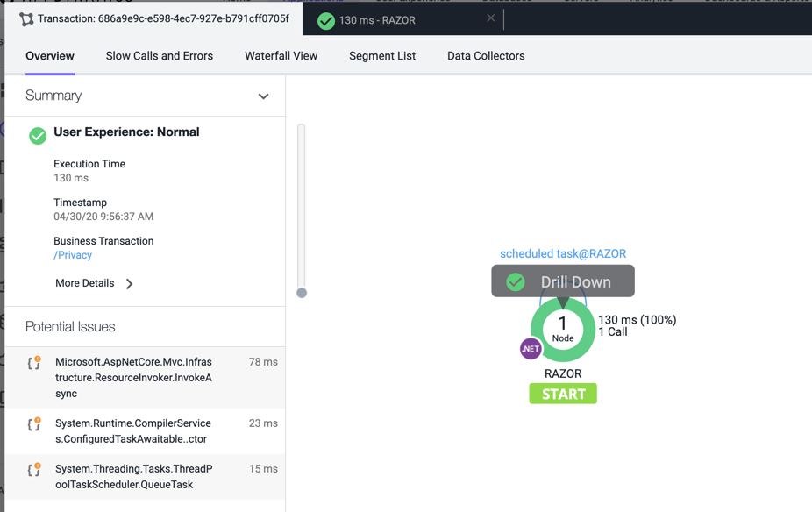Open the Waterfall View tab
The height and width of the screenshot is (512, 812).
tap(281, 56)
